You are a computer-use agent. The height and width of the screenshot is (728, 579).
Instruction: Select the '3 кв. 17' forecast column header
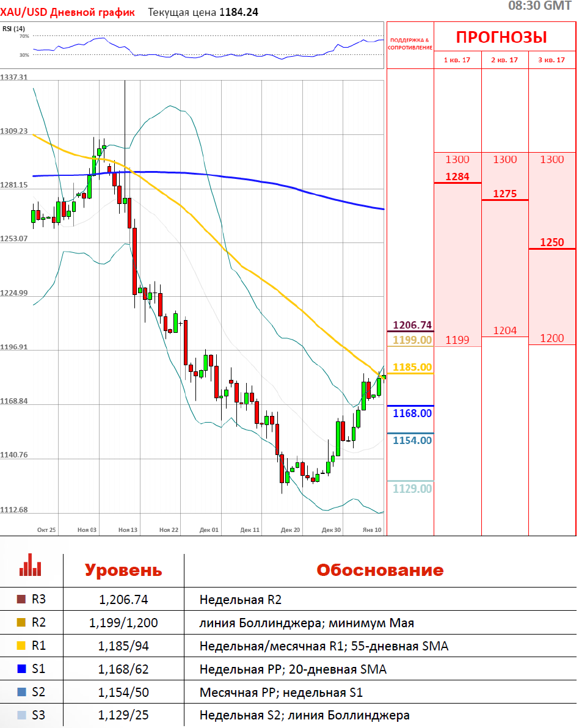coord(552,60)
